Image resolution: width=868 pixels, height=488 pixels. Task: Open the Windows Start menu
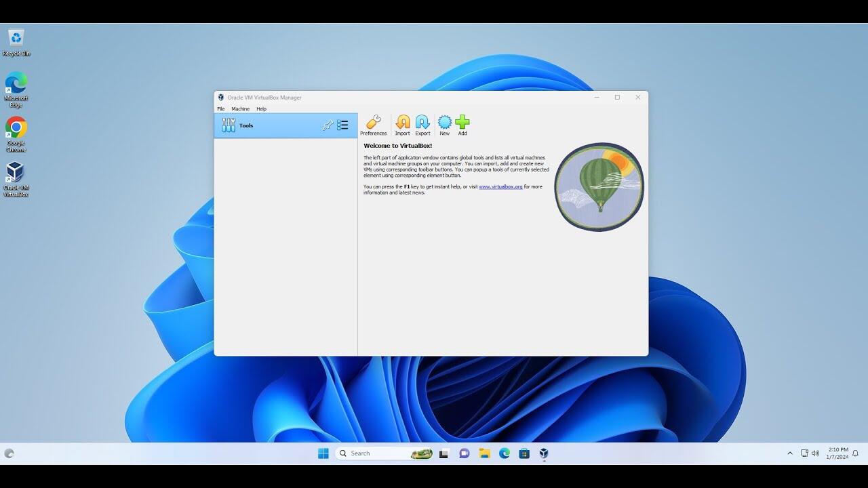[323, 453]
